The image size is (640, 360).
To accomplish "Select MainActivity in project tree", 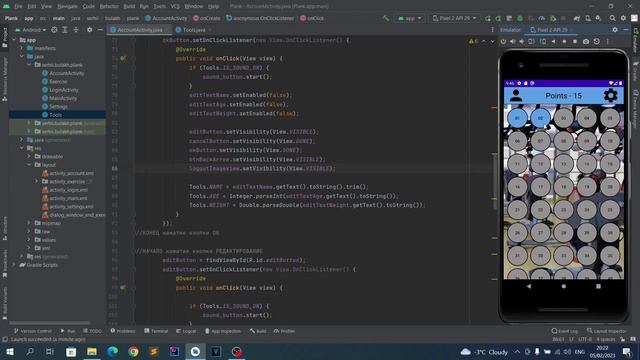I will pyautogui.click(x=59, y=98).
